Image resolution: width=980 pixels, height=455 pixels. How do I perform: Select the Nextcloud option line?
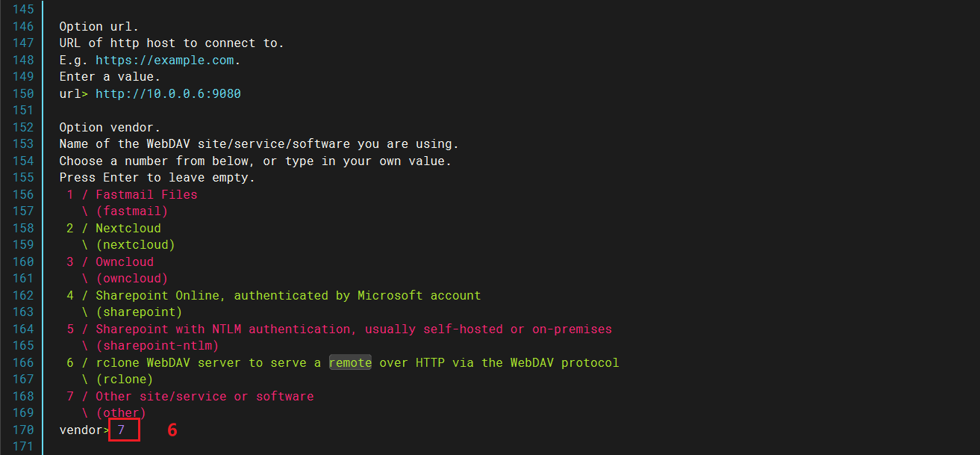click(128, 228)
